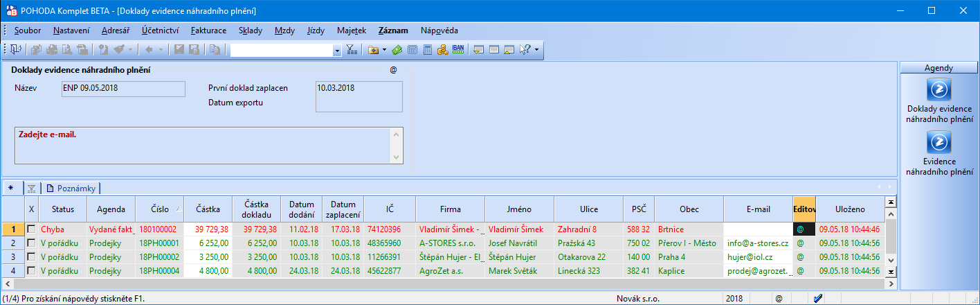The image size is (980, 305).
Task: Click the První doklad zaplacen date field
Action: pos(359,96)
